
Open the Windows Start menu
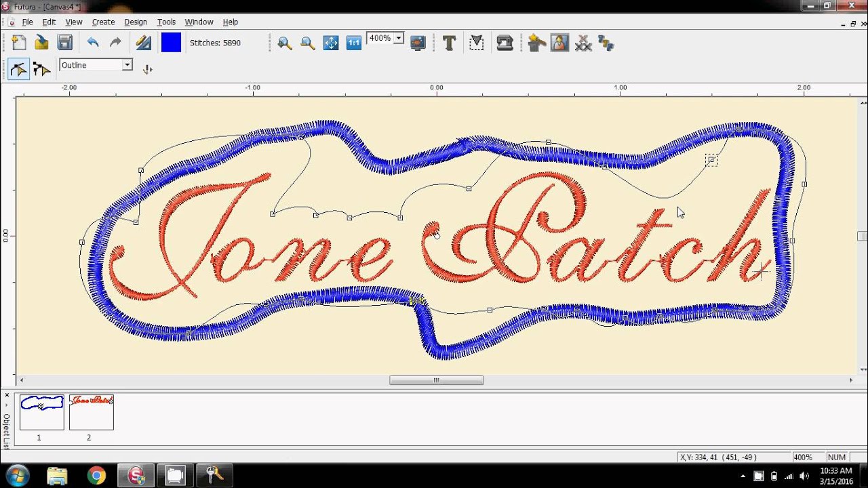click(x=17, y=476)
